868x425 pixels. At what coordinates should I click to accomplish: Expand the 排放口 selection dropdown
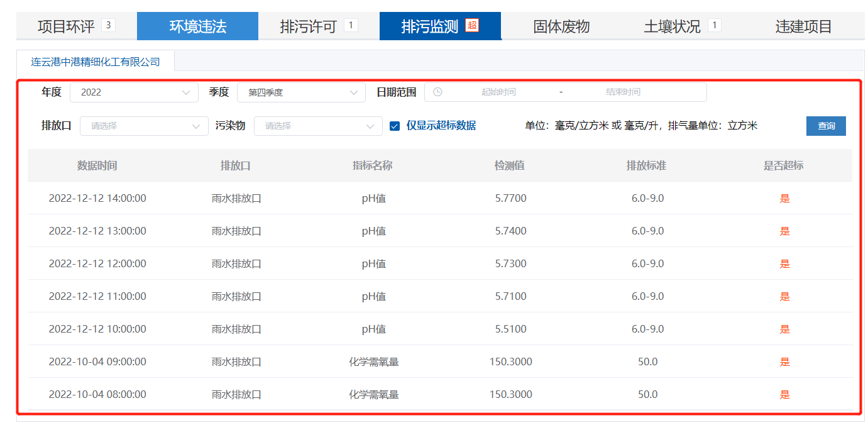144,126
